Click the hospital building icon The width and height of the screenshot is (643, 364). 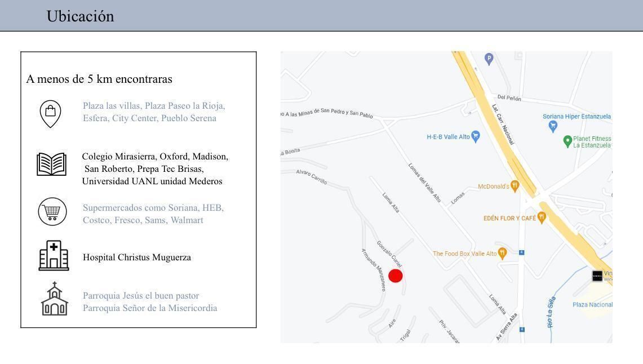point(54,255)
